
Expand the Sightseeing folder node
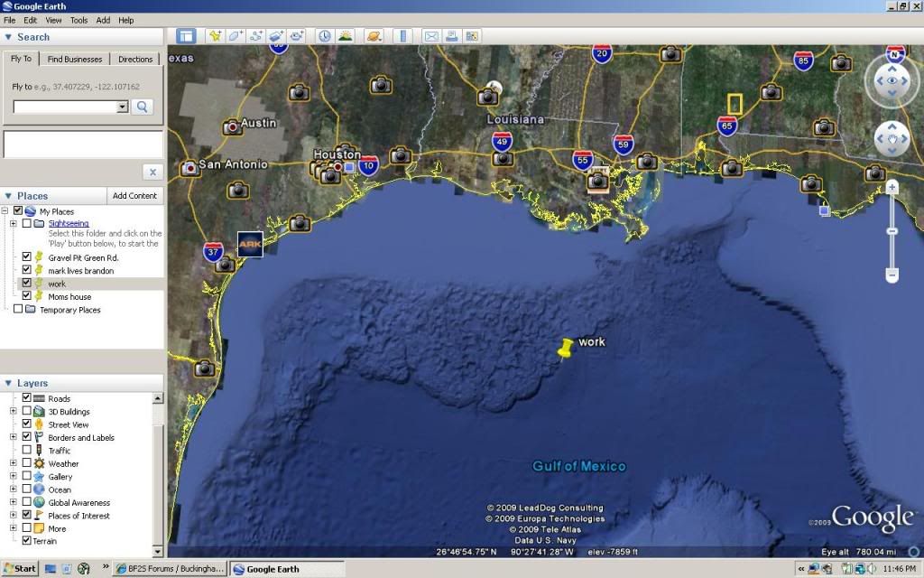click(x=14, y=224)
